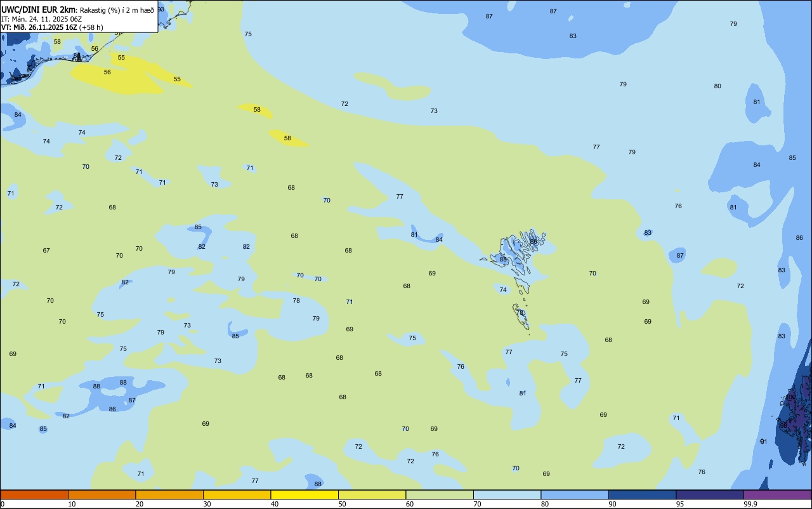Screen dimensions: 812x509
Task: Click the '10' tick label on the scale
Action: tap(72, 504)
